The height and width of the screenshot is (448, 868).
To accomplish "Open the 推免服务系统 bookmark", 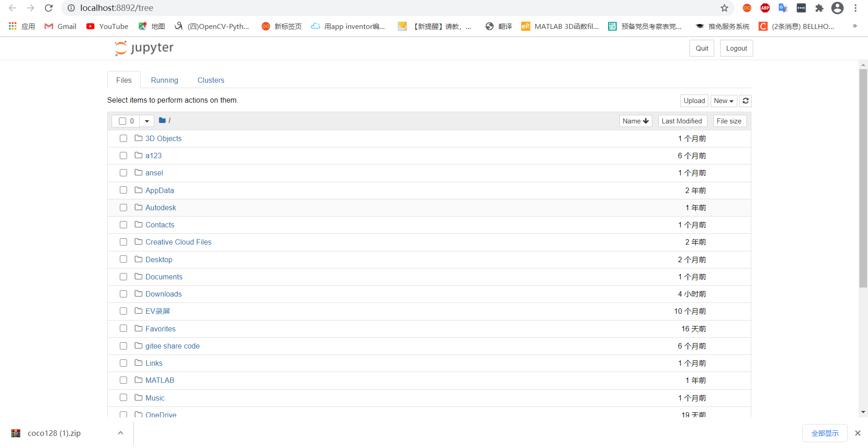I will pos(722,26).
